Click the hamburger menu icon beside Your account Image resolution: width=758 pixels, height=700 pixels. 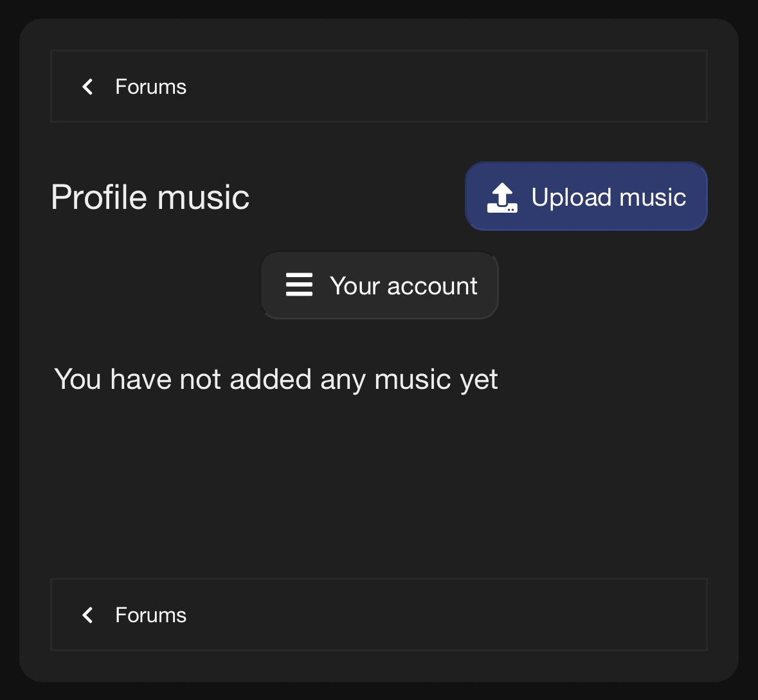coord(298,285)
